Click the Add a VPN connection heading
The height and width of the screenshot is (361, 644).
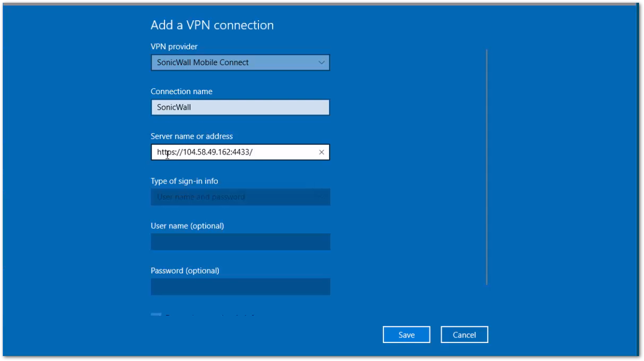click(x=212, y=25)
